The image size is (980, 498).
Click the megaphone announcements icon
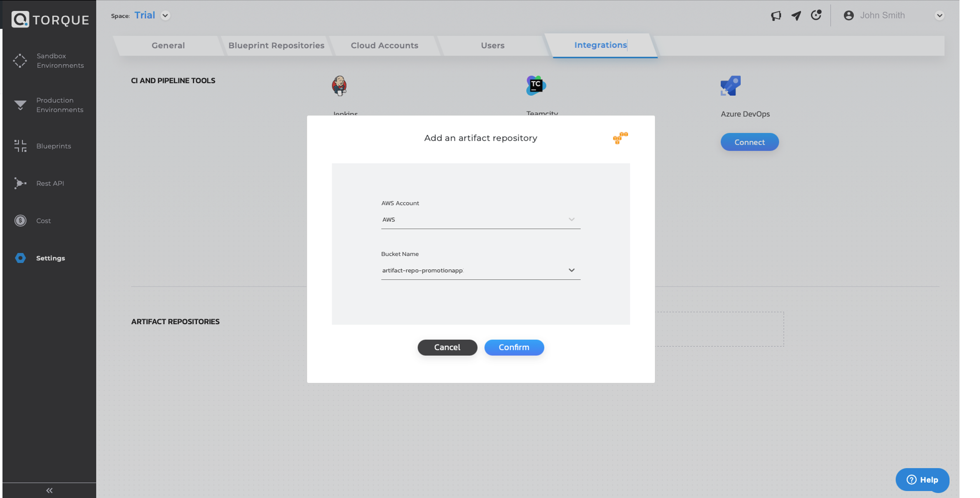776,16
